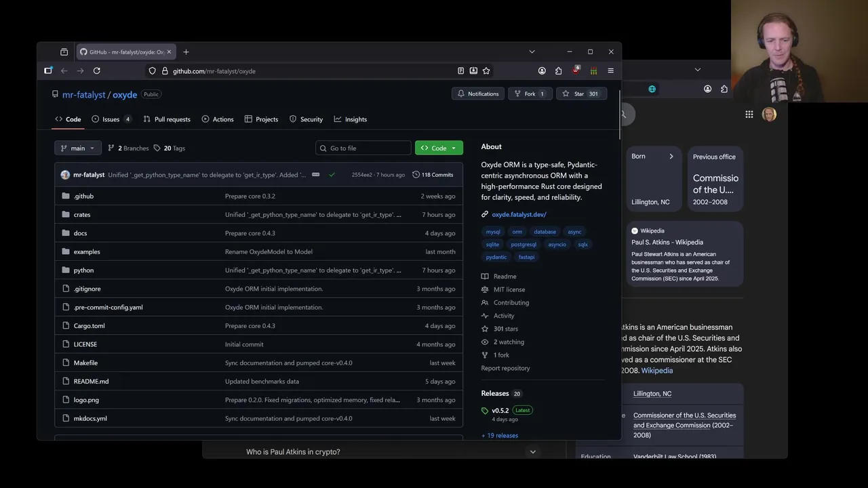Click the postgresql topic tag
This screenshot has height=488, width=868.
tap(524, 244)
